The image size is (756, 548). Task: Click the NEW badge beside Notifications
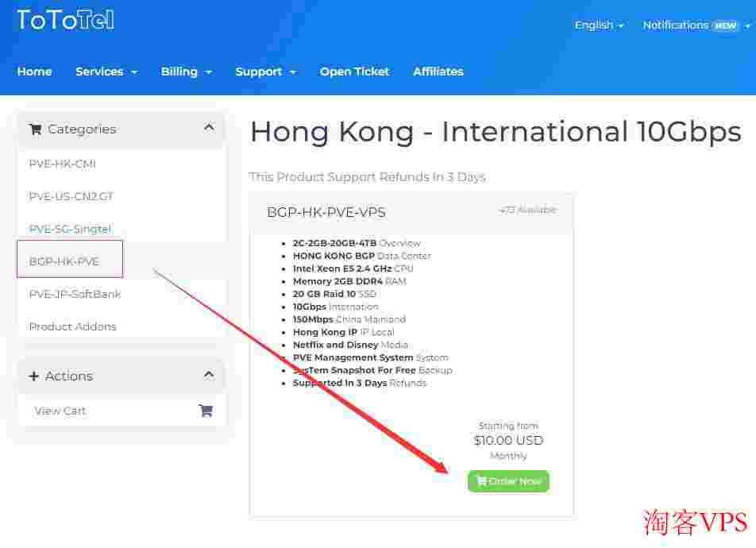pyautogui.click(x=726, y=25)
